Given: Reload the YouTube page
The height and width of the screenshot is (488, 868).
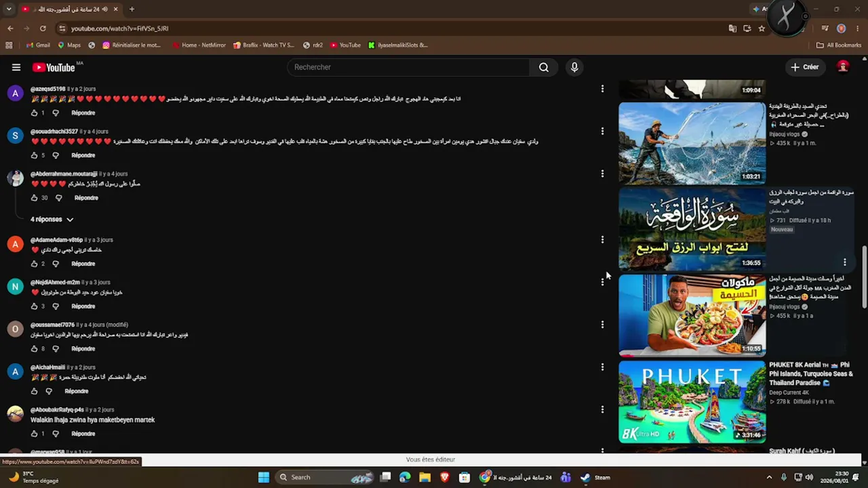Looking at the screenshot, I should coord(43,28).
